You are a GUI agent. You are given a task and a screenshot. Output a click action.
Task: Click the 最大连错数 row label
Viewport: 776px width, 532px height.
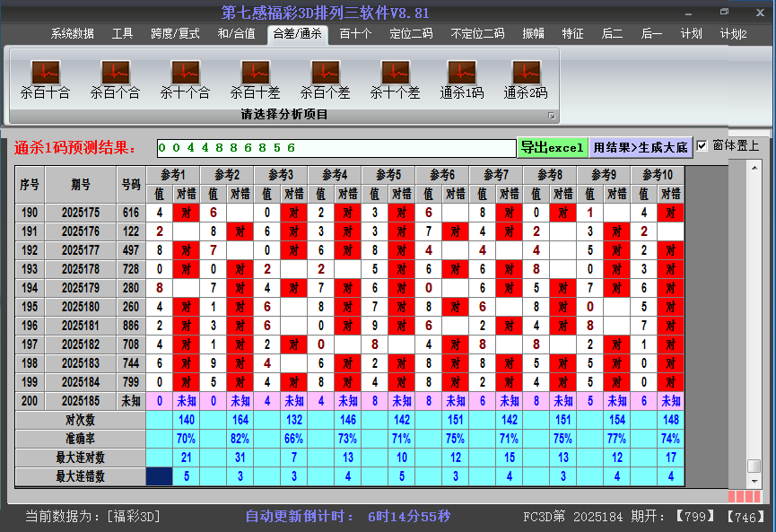click(x=80, y=476)
